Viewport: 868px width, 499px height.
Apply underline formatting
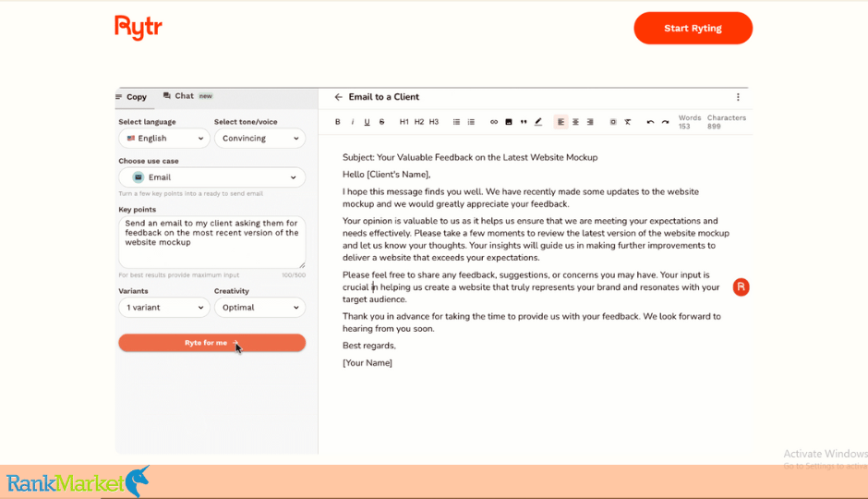coord(367,122)
